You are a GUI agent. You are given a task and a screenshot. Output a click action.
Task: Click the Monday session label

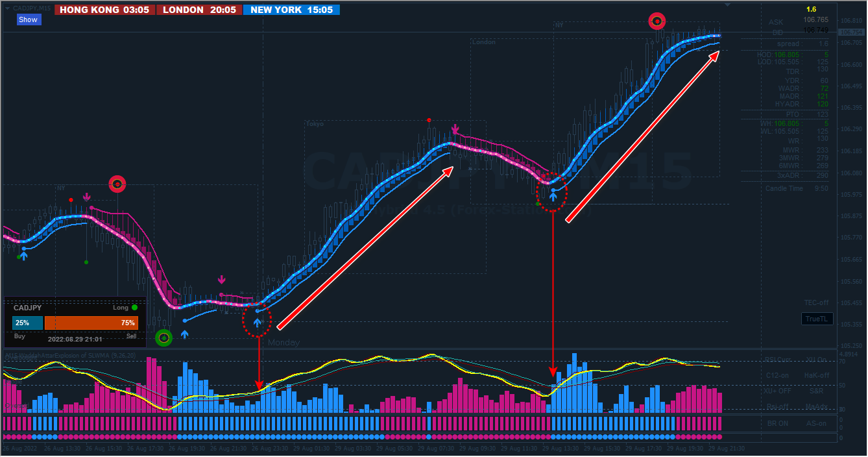click(x=284, y=342)
